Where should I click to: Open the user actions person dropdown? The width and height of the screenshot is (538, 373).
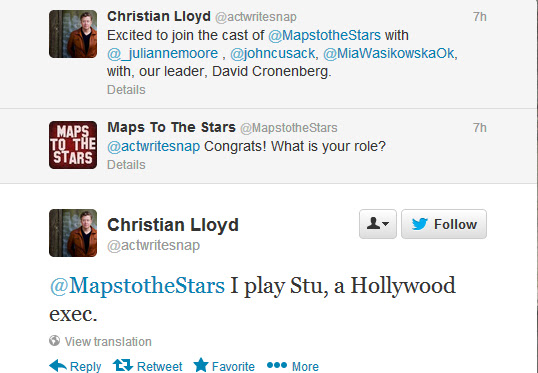pyautogui.click(x=378, y=224)
